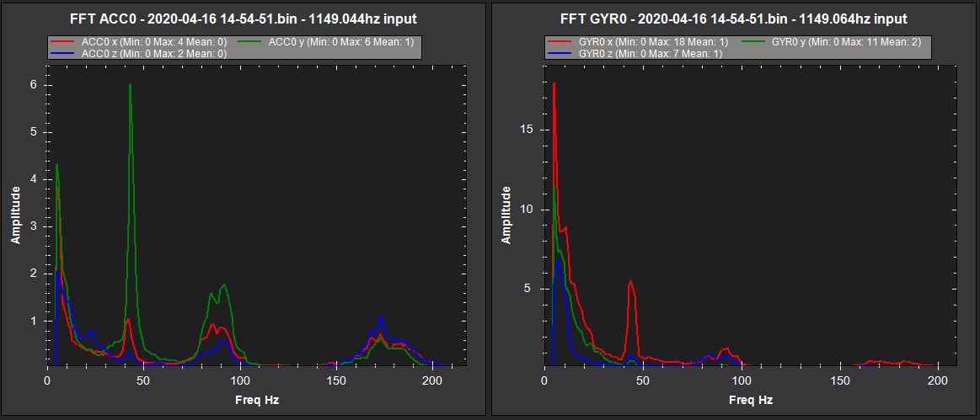Click the Freq Hz label under GYR0 chart
The width and height of the screenshot is (980, 420).
coord(751,400)
